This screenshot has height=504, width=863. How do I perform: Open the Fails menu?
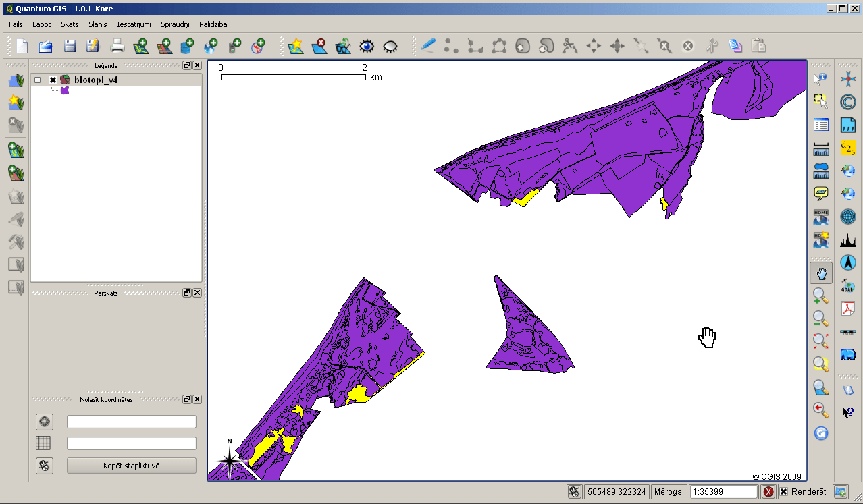pyautogui.click(x=16, y=24)
